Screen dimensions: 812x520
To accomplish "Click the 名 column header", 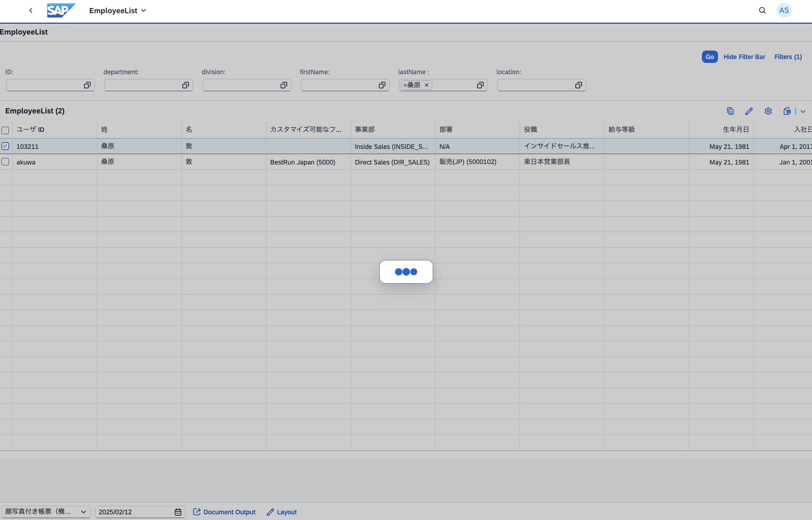I will [x=224, y=130].
